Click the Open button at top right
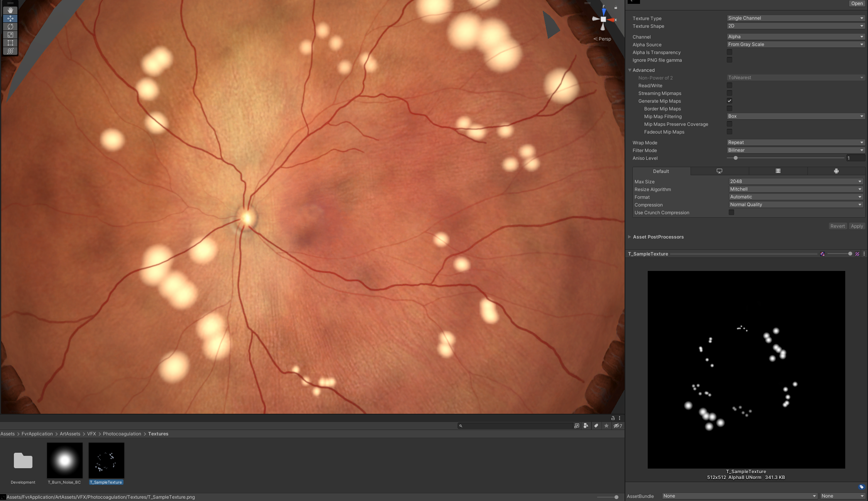This screenshot has height=501, width=868. (857, 3)
